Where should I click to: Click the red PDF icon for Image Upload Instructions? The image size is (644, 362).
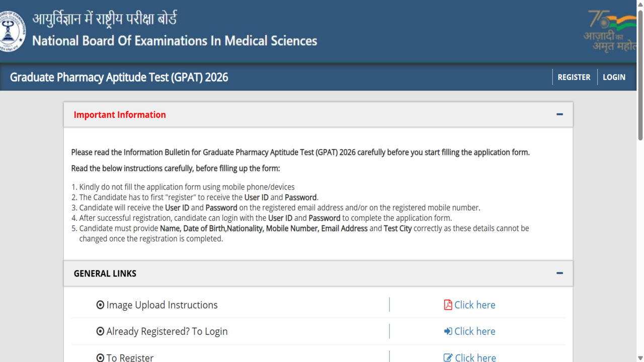coord(448,305)
